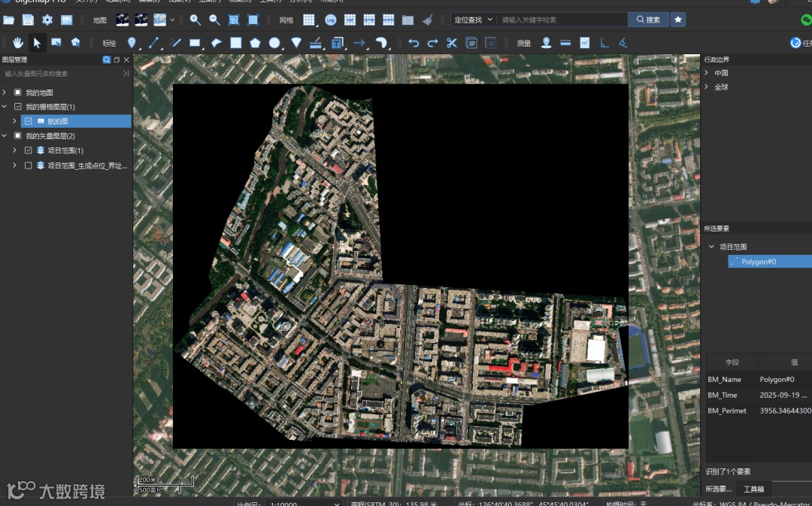Click the star favorites button
This screenshot has width=812, height=506.
tap(677, 20)
